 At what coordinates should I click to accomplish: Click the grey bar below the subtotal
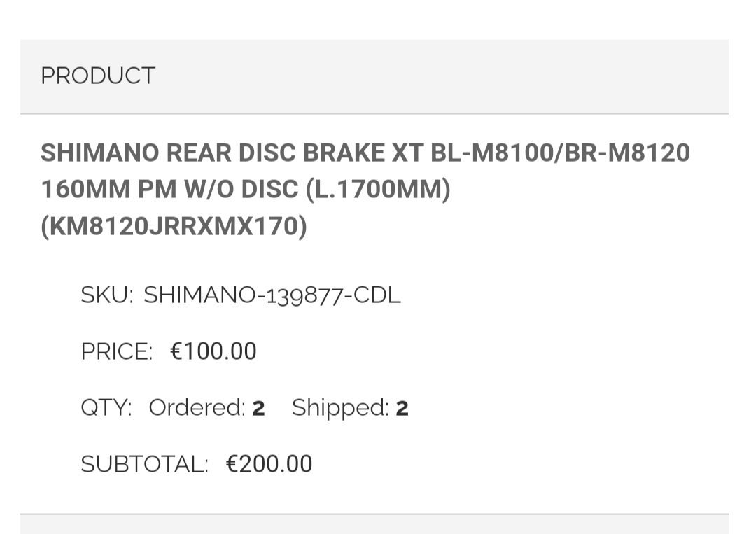click(374, 524)
